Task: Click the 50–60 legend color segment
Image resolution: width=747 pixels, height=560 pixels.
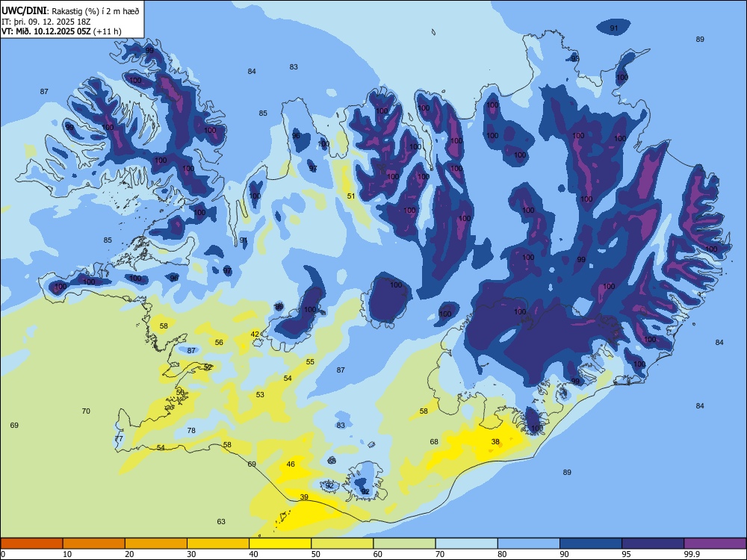Action: [x=342, y=544]
